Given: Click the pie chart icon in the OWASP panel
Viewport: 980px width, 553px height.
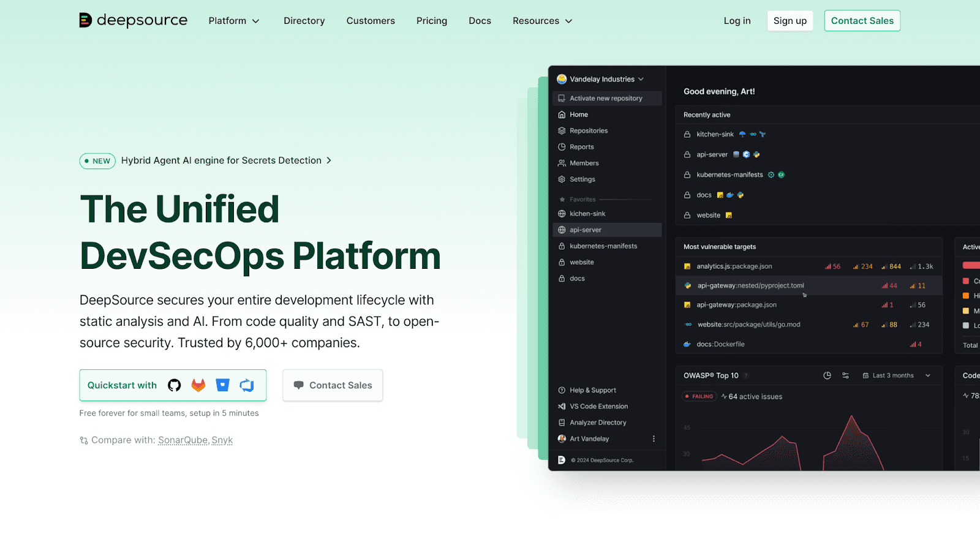Looking at the screenshot, I should click(827, 375).
